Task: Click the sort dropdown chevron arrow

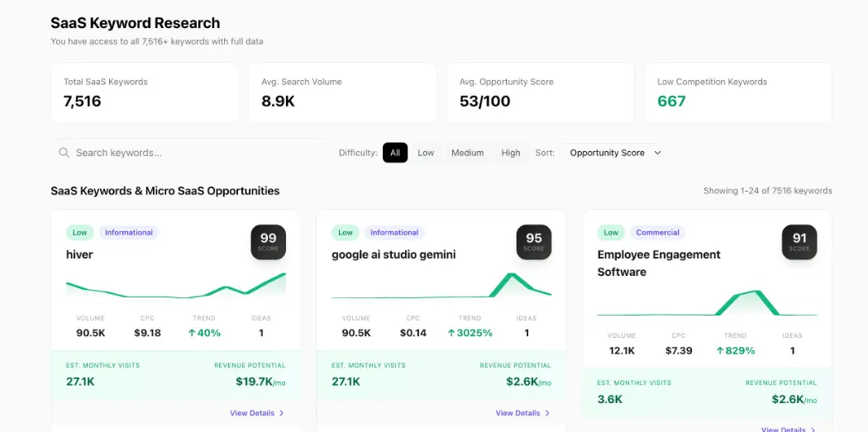Action: tap(657, 153)
